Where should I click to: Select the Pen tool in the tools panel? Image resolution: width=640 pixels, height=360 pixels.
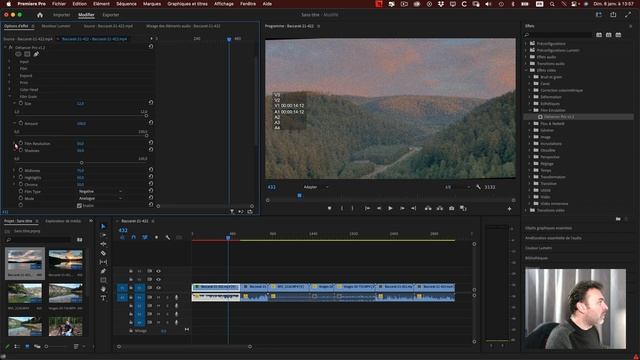pyautogui.click(x=103, y=271)
